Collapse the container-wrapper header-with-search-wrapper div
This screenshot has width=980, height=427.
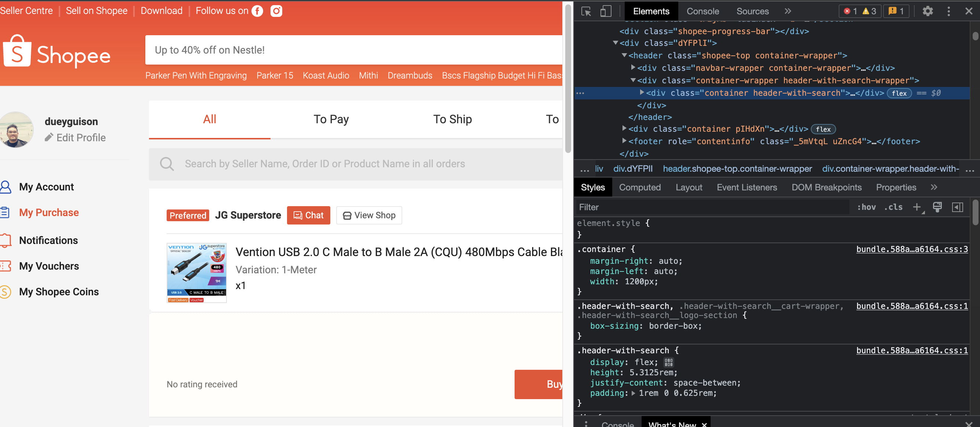pyautogui.click(x=633, y=80)
